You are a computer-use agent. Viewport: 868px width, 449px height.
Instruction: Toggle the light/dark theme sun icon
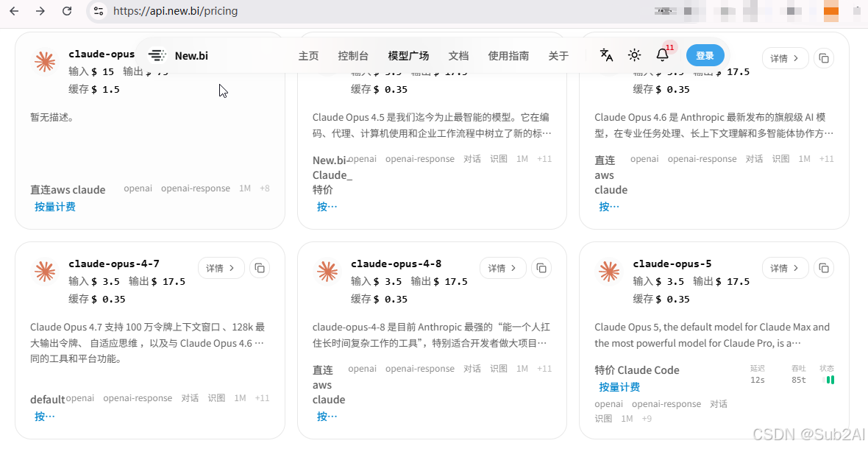point(634,55)
